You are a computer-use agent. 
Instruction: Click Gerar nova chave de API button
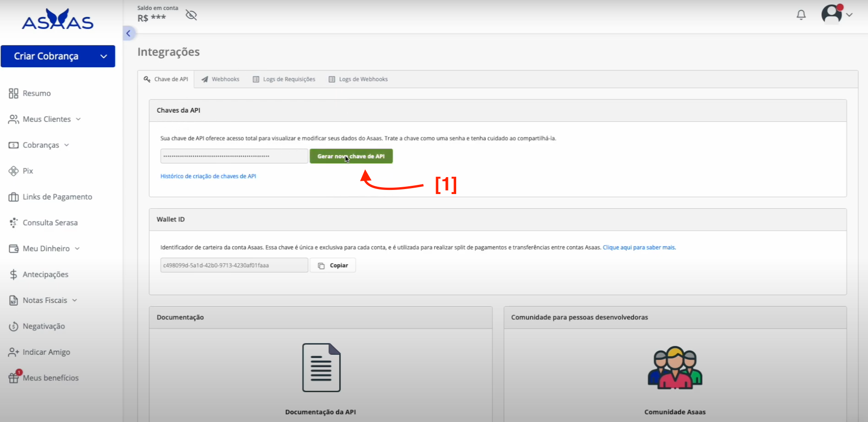click(x=351, y=156)
